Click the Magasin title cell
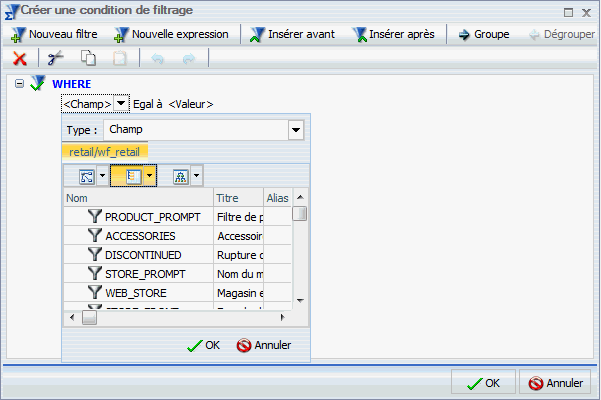 [x=238, y=293]
